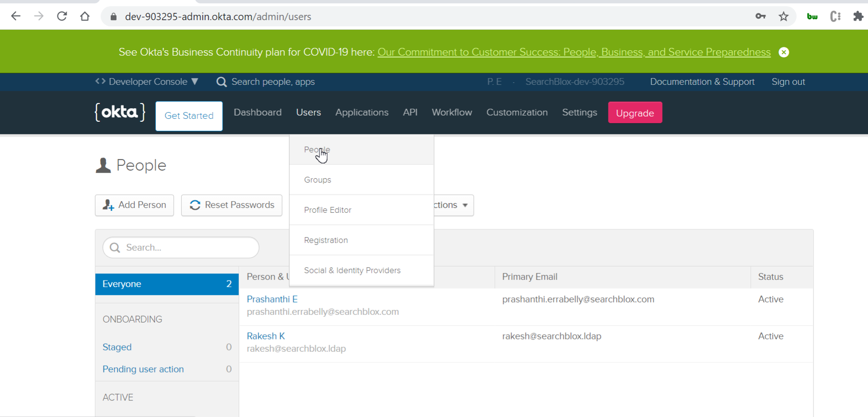Click the padlock site security icon
The width and height of the screenshot is (868, 417).
coord(114,16)
